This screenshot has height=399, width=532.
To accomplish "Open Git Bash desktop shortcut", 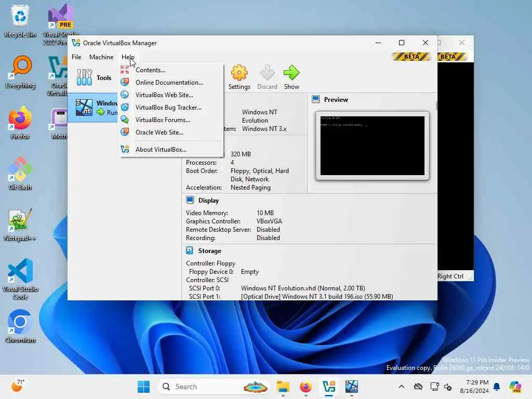I will (x=20, y=174).
